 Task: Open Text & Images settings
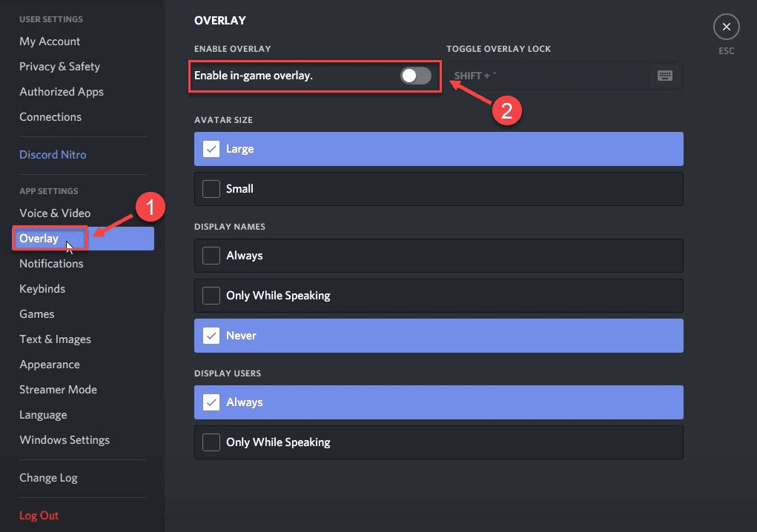tap(55, 339)
